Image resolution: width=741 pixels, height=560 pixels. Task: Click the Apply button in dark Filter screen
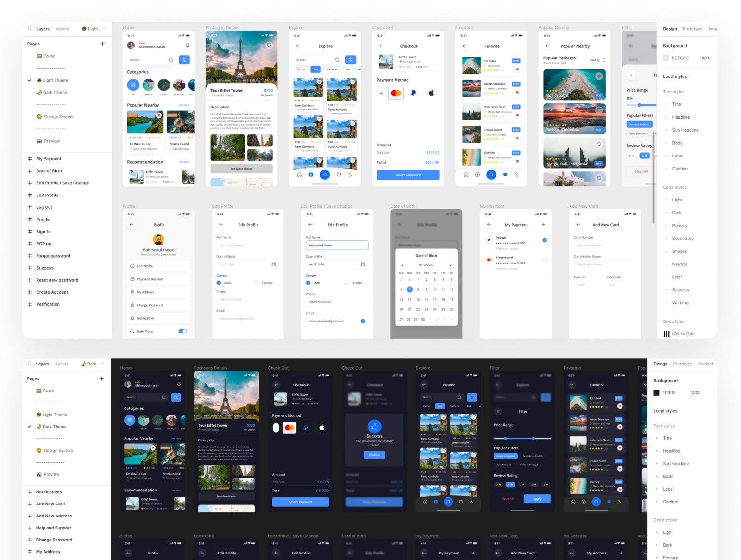click(537, 499)
